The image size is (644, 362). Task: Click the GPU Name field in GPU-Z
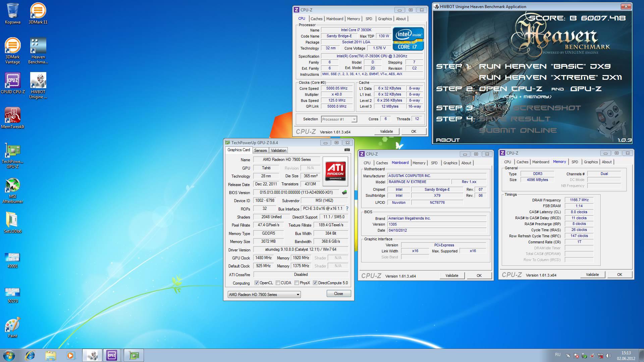click(286, 160)
